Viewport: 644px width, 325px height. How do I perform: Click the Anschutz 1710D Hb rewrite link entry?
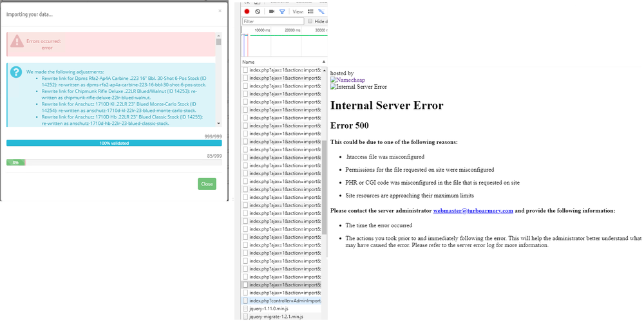[x=122, y=120]
